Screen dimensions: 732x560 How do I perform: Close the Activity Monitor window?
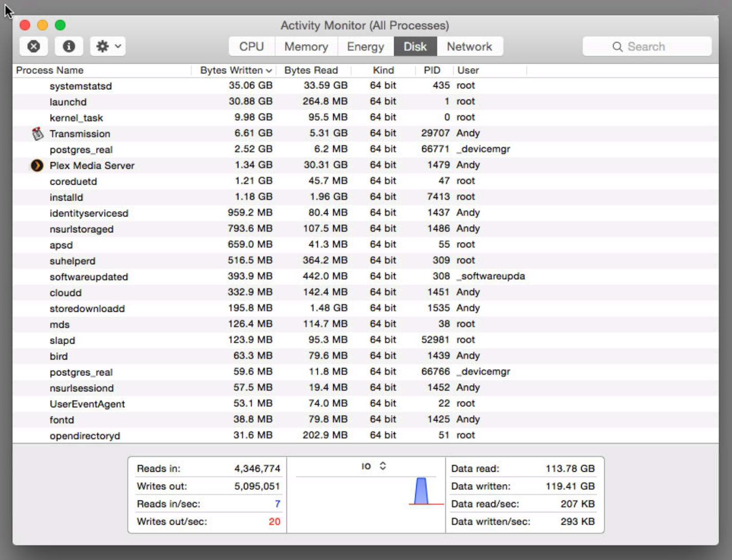pyautogui.click(x=25, y=25)
